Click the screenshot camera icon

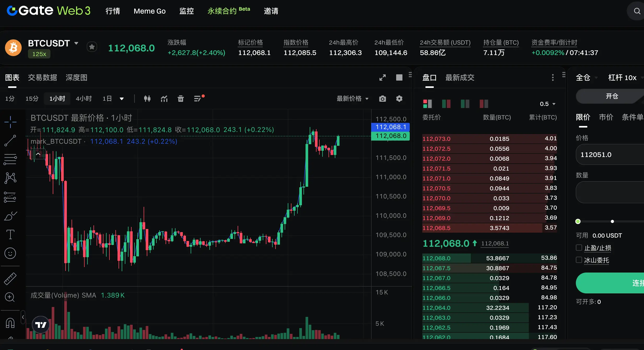tap(382, 99)
